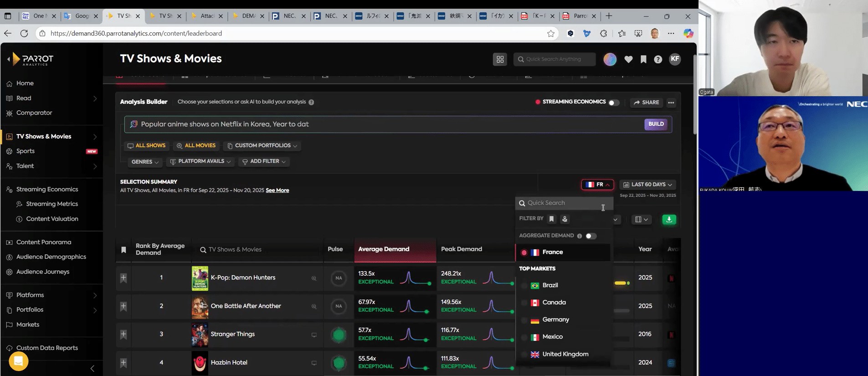Screen dimensions: 868x376
Task: Select the France market radio button
Action: coord(524,252)
